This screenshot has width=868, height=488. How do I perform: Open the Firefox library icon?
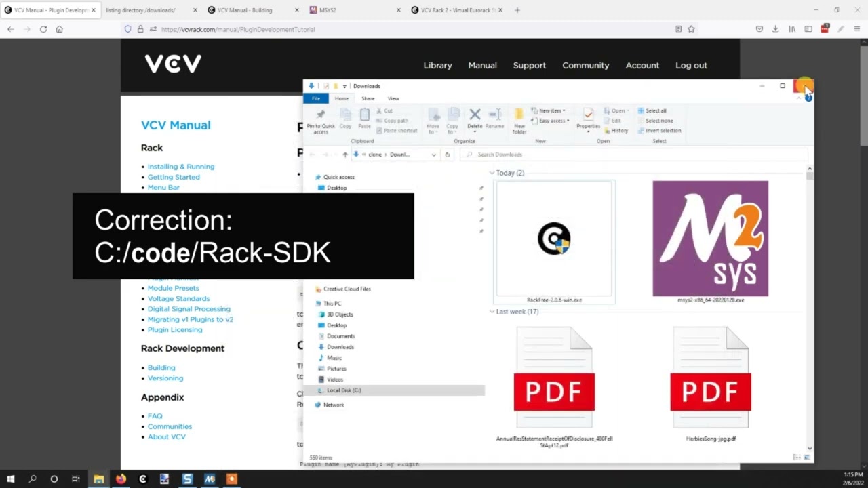[792, 29]
